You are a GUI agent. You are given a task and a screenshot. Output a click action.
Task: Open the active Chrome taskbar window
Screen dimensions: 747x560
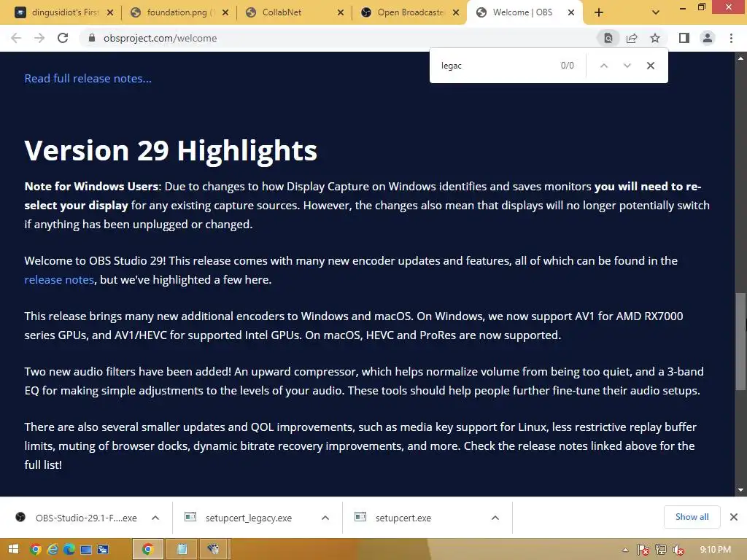click(147, 550)
